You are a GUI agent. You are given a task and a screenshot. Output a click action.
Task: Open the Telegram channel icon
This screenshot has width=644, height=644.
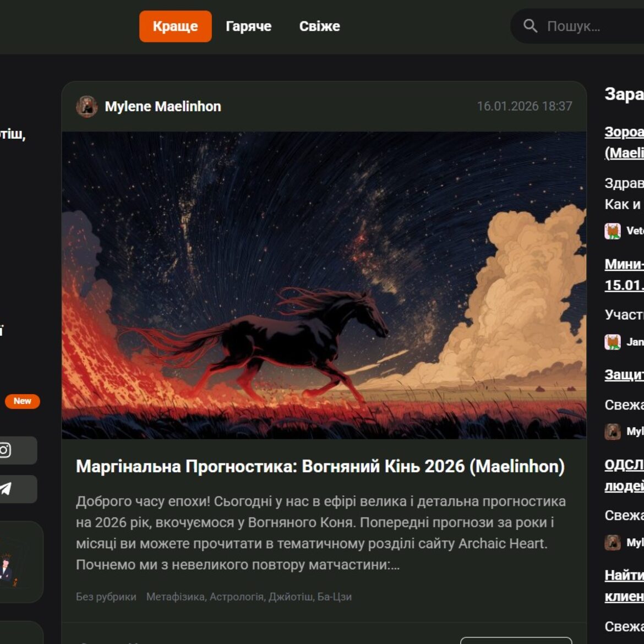[x=6, y=489]
